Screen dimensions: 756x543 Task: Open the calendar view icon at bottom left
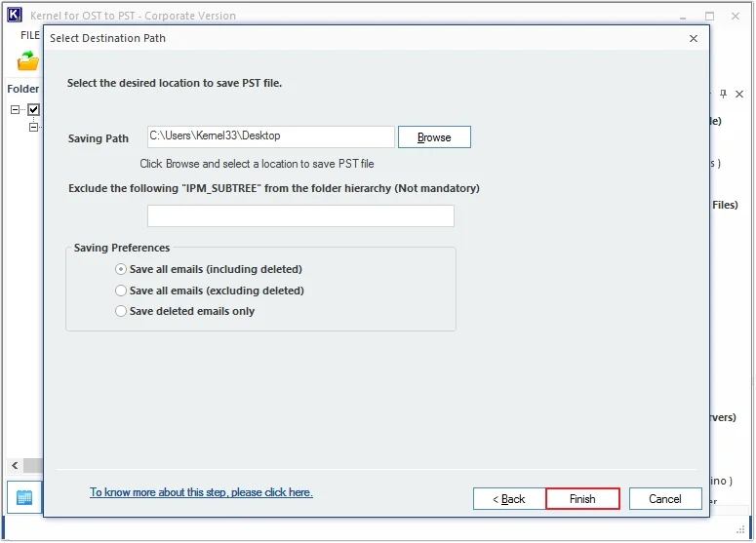coord(24,497)
